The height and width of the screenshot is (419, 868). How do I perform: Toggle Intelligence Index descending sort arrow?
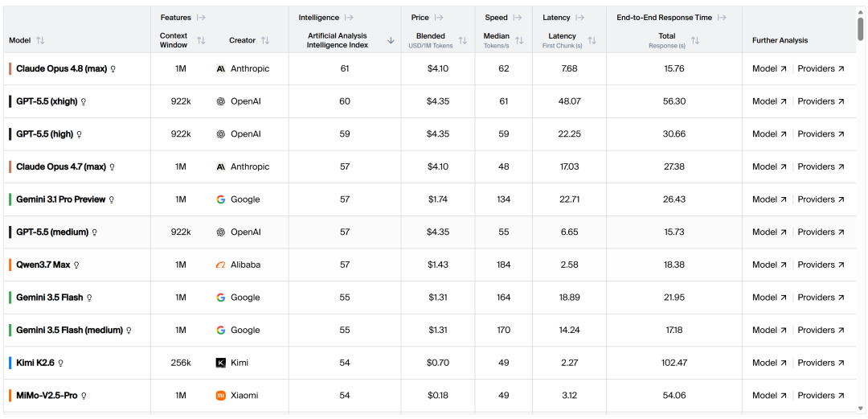click(x=391, y=40)
